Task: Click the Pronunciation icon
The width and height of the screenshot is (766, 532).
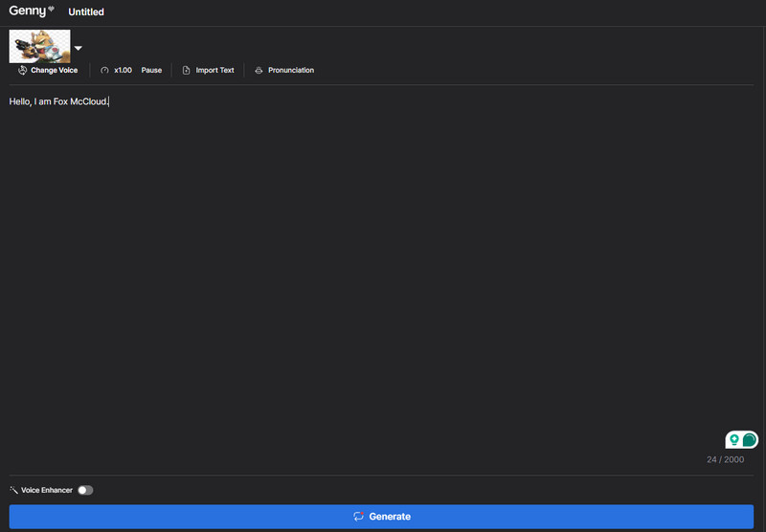Action: tap(259, 70)
